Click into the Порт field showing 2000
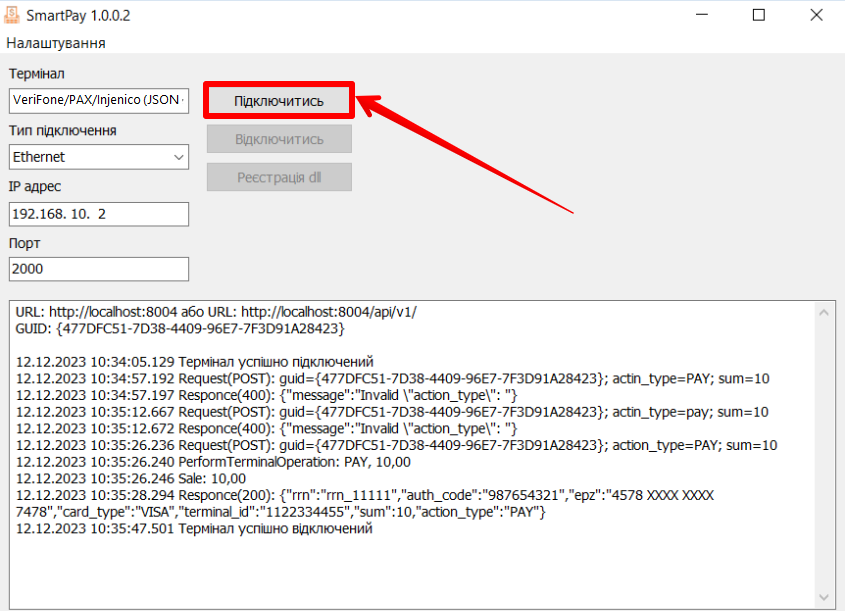 [x=98, y=269]
